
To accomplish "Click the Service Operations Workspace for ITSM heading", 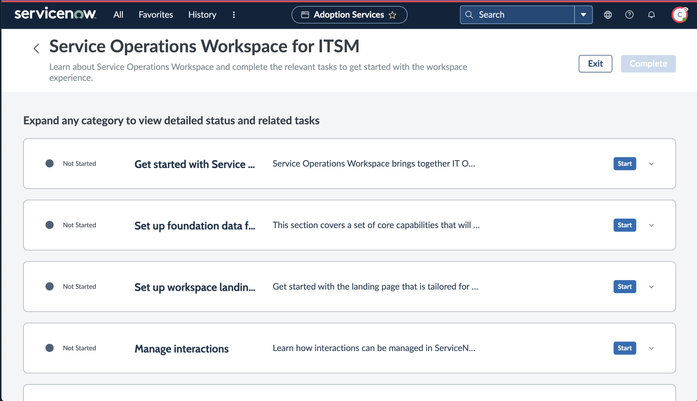I will point(204,46).
